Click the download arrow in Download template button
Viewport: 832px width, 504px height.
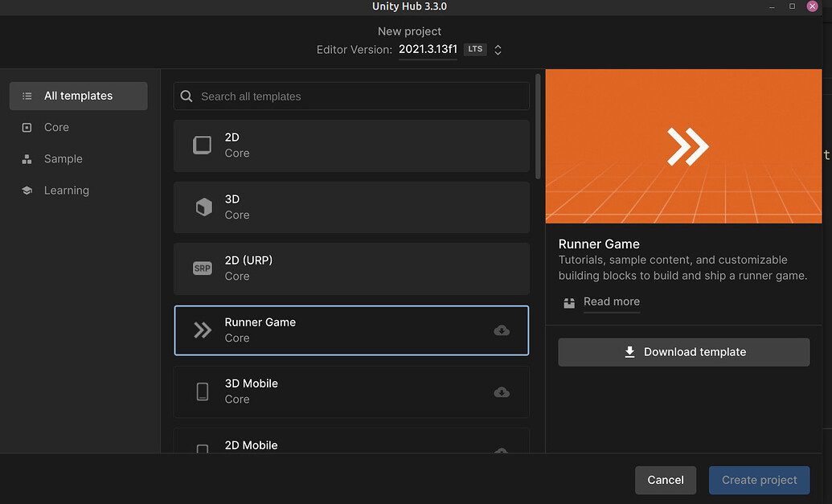(629, 351)
